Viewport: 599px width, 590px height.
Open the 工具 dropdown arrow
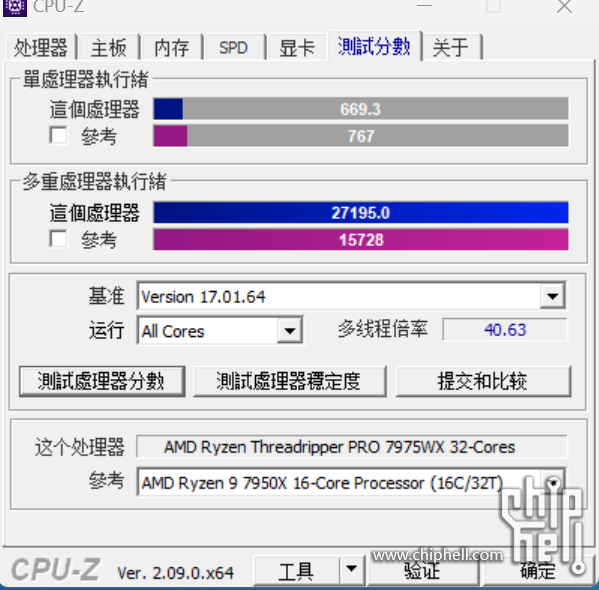pos(351,569)
